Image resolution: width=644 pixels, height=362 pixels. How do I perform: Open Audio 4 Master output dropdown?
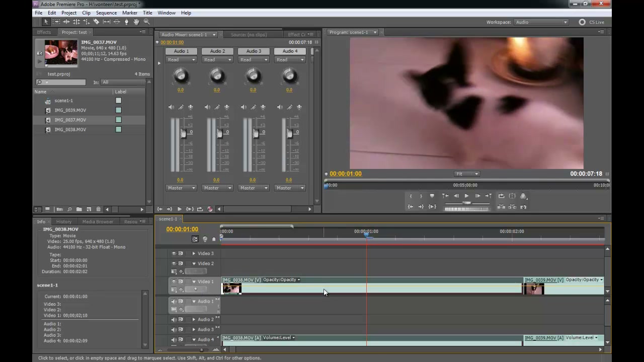coord(290,188)
